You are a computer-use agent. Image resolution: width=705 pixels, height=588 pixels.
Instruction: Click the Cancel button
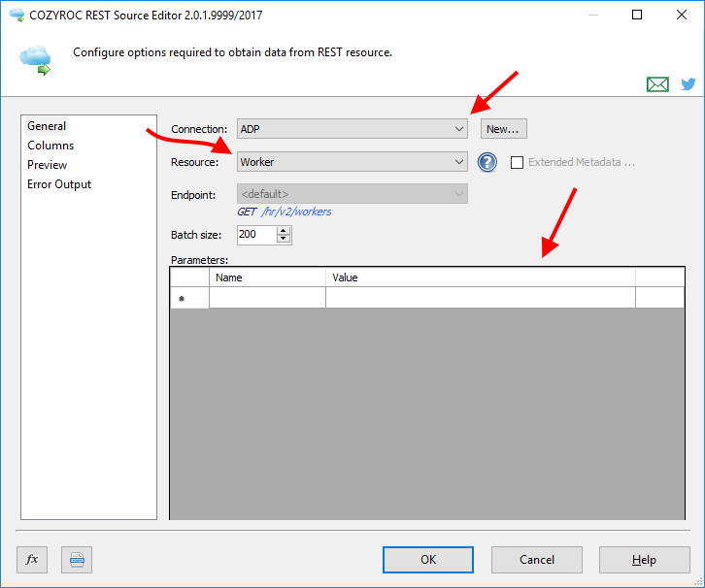537,560
